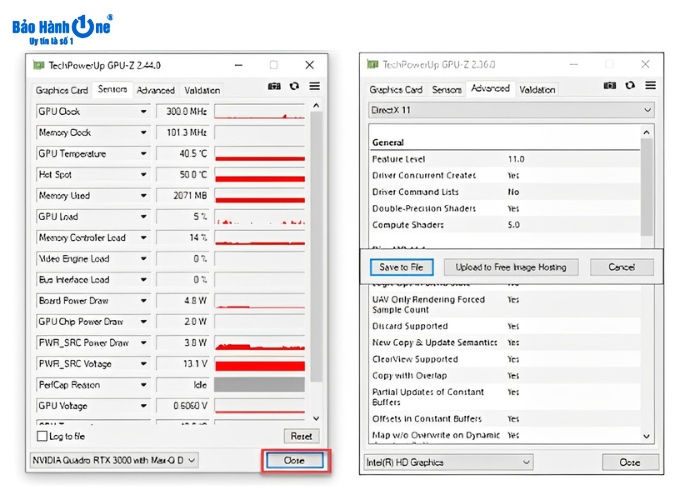Open the NVIDIA Quadro RTX 3000 dropdown
The width and height of the screenshot is (700, 500).
coord(111,460)
